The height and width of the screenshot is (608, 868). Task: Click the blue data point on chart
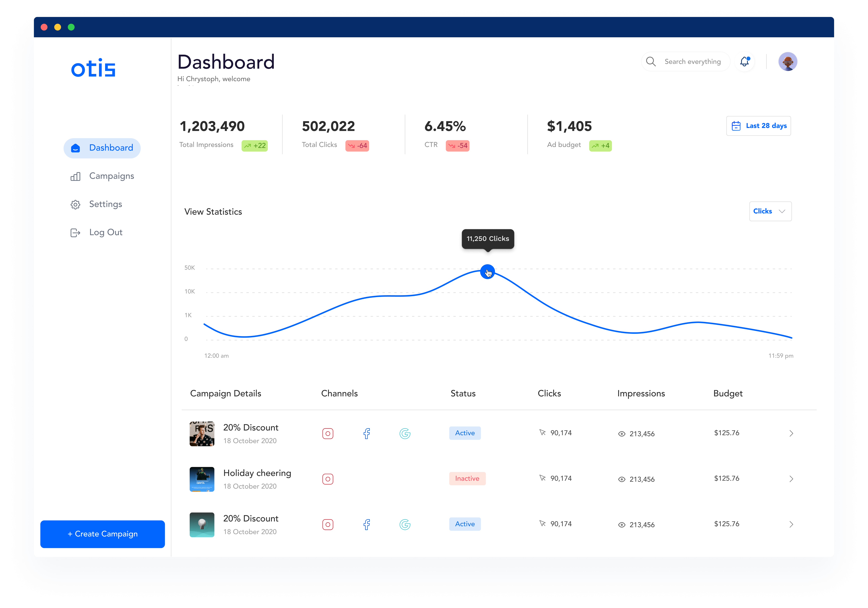[487, 271]
